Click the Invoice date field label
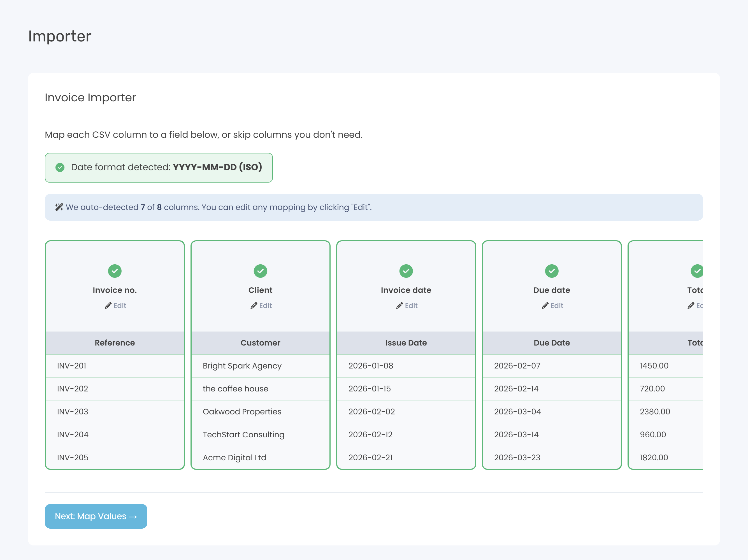Image resolution: width=748 pixels, height=560 pixels. point(406,290)
